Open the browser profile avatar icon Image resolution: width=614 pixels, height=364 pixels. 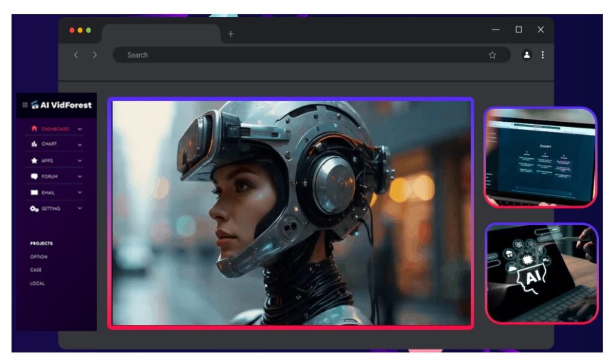pyautogui.click(x=526, y=55)
